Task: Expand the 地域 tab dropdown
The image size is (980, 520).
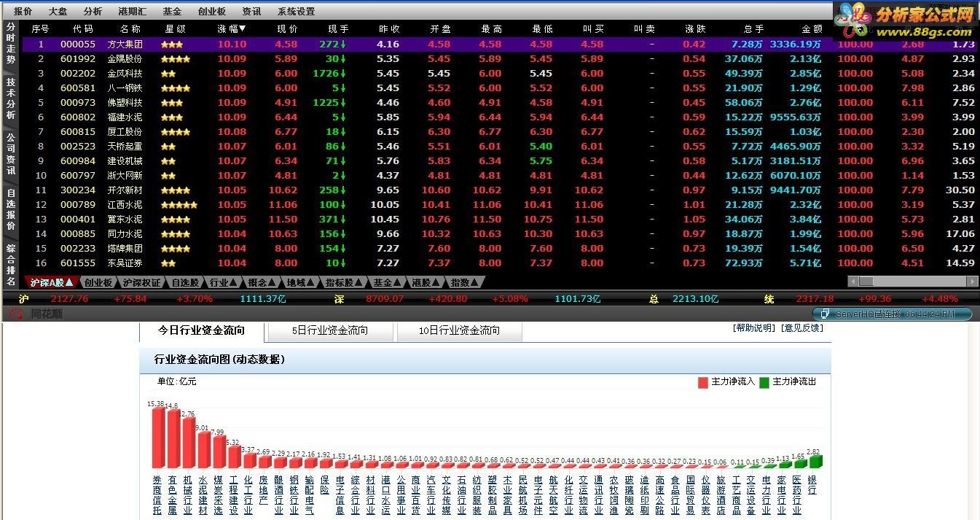Action: [x=310, y=282]
